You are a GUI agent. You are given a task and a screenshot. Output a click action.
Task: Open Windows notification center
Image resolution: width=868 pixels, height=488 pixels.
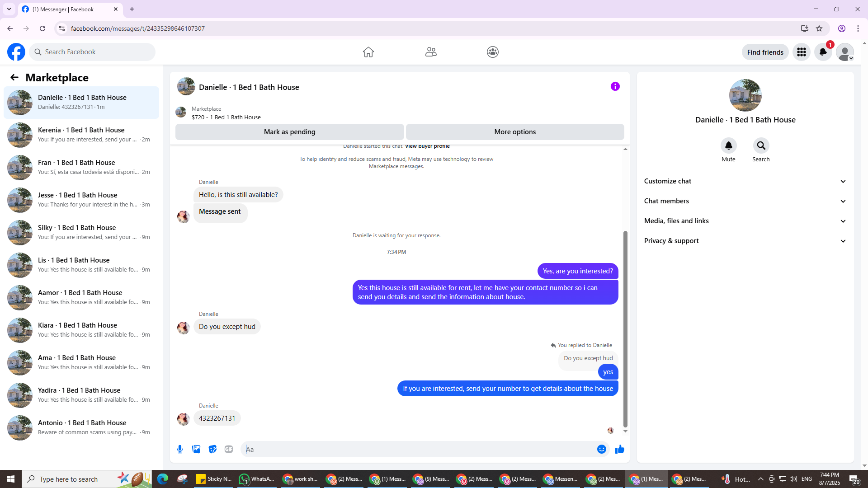tap(854, 479)
